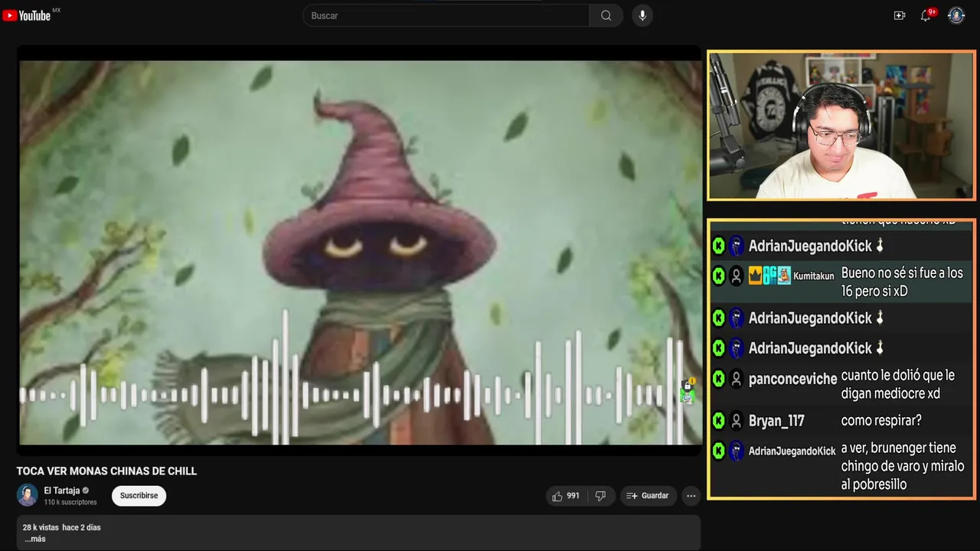980x551 pixels.
Task: Click the Kick logo beside panconceviche
Action: pos(718,379)
